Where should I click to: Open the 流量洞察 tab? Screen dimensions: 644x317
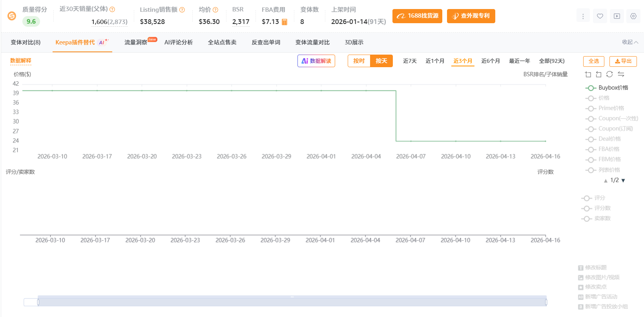tap(136, 42)
